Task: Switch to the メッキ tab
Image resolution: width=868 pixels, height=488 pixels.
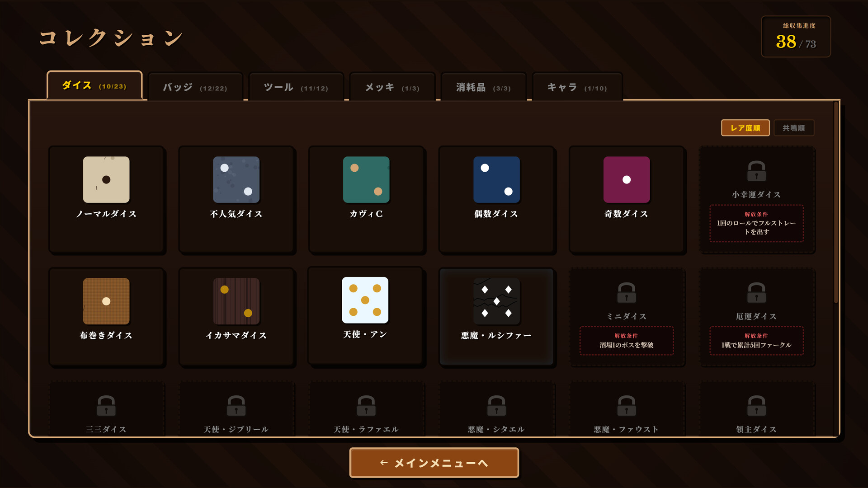Action: point(392,87)
